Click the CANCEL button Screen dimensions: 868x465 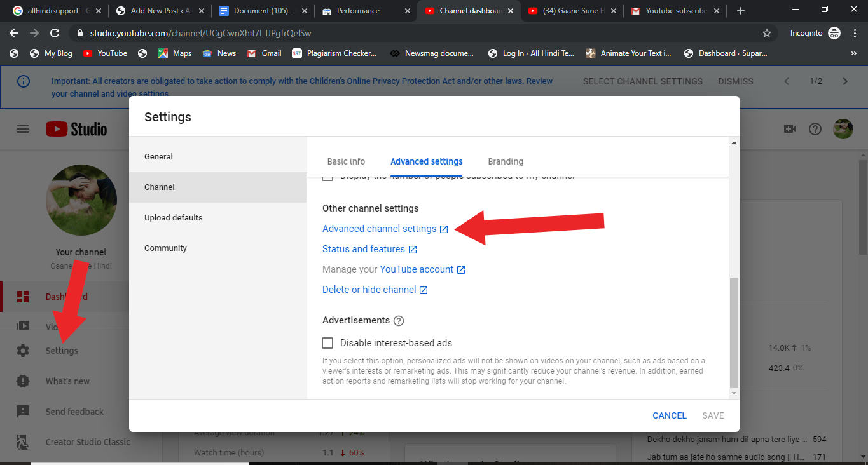pos(670,415)
